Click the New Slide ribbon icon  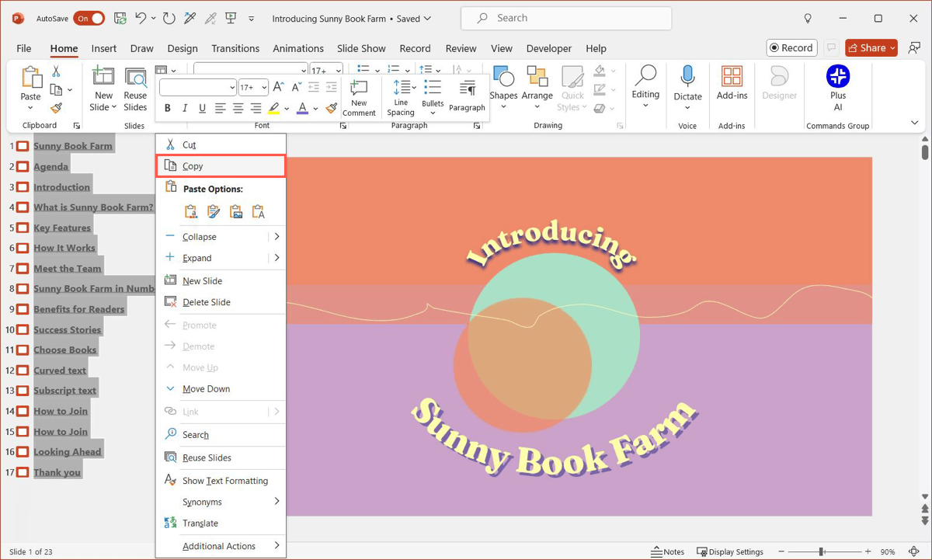(x=103, y=76)
